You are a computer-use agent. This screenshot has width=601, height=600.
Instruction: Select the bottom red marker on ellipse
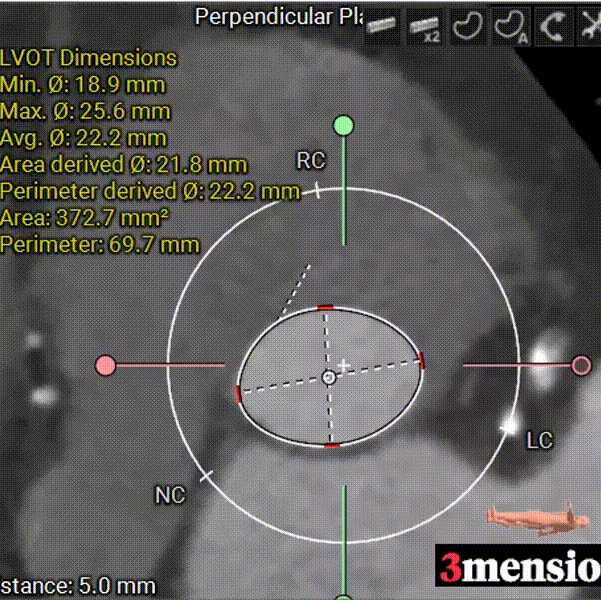[x=332, y=444]
